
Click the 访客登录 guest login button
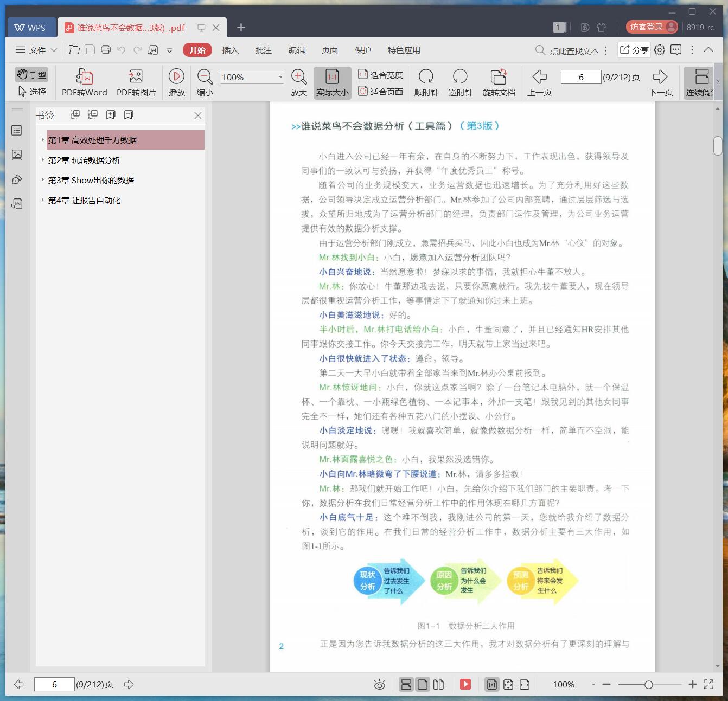click(x=652, y=27)
